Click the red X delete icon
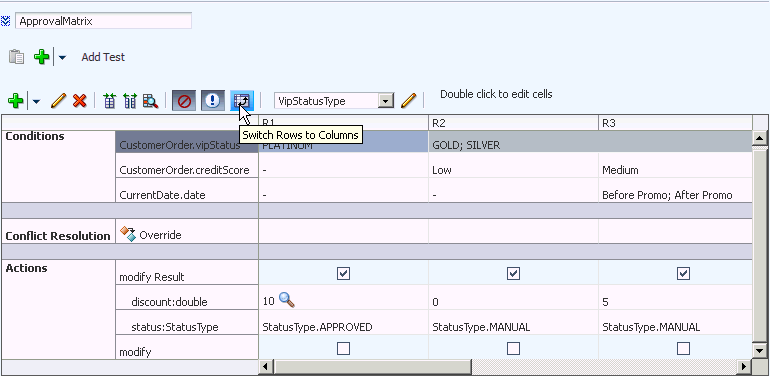 click(80, 101)
